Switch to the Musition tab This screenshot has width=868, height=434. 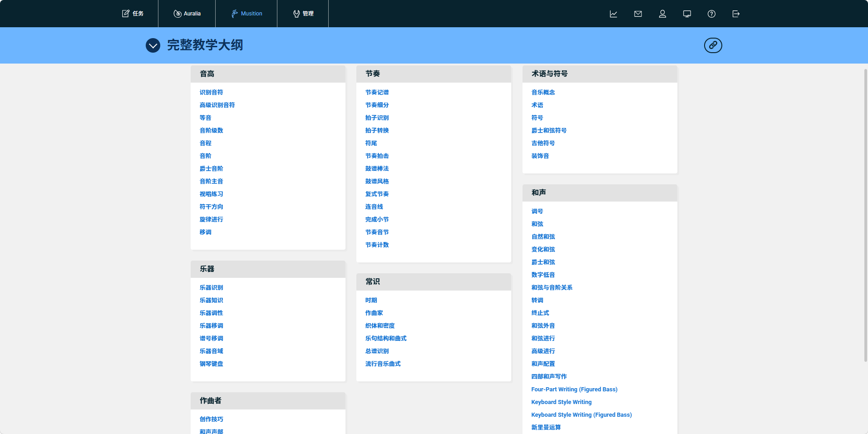coord(247,14)
